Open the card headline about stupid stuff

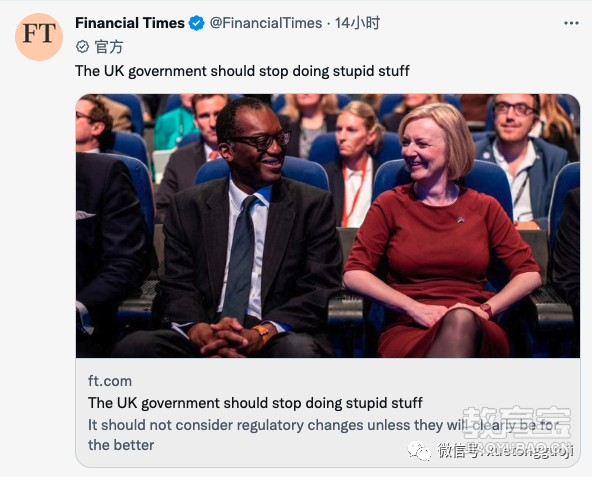pos(255,403)
